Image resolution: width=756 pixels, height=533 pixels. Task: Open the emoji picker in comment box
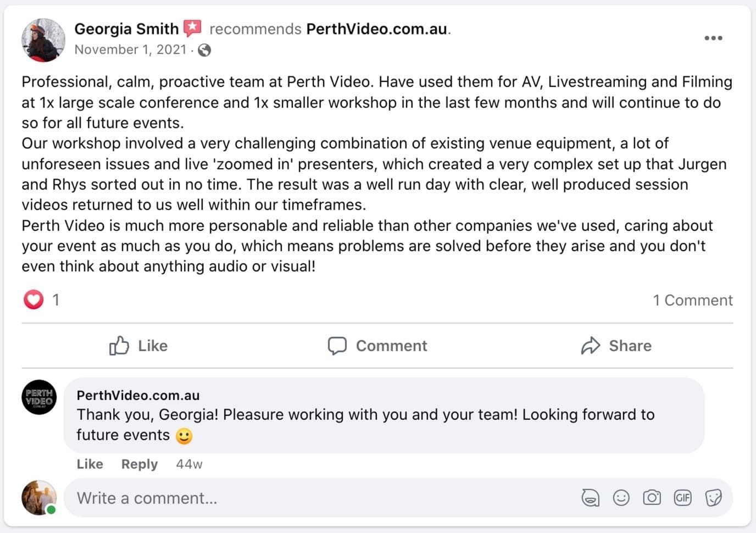[x=621, y=498]
